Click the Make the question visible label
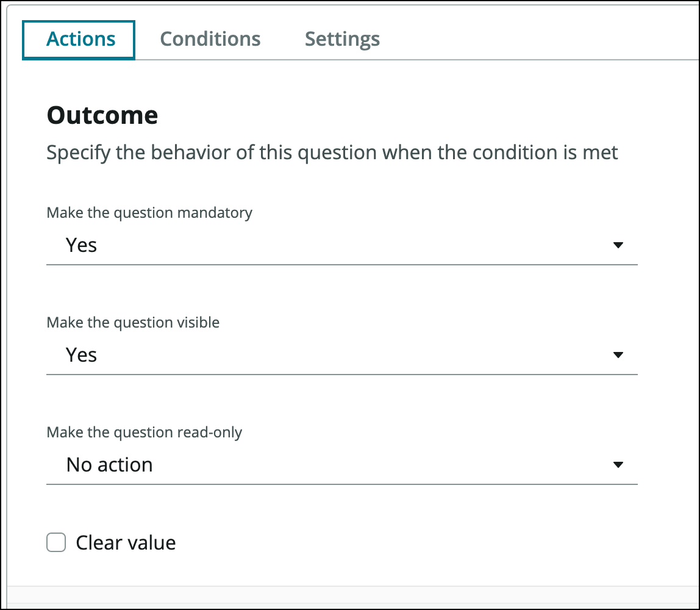 [x=133, y=323]
